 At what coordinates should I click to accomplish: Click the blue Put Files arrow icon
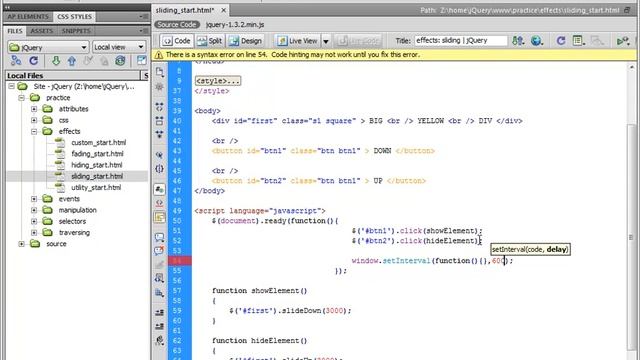72,61
